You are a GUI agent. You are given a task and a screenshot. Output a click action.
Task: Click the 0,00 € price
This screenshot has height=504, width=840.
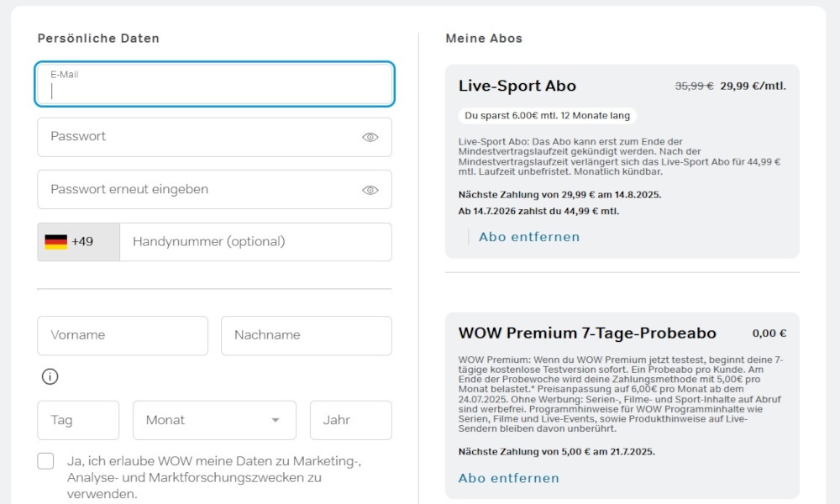tap(769, 333)
